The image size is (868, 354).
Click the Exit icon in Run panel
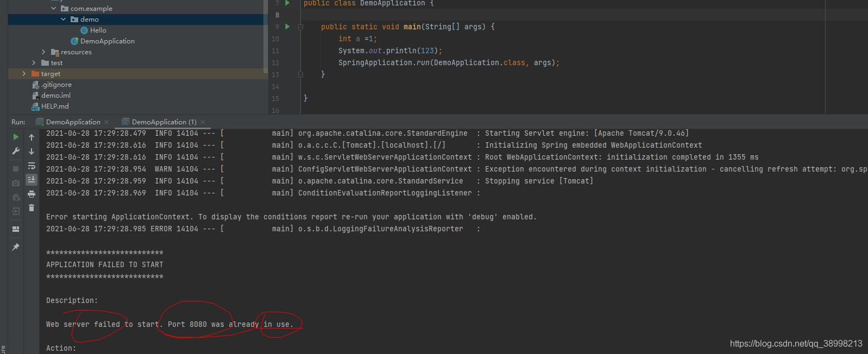coord(16,211)
